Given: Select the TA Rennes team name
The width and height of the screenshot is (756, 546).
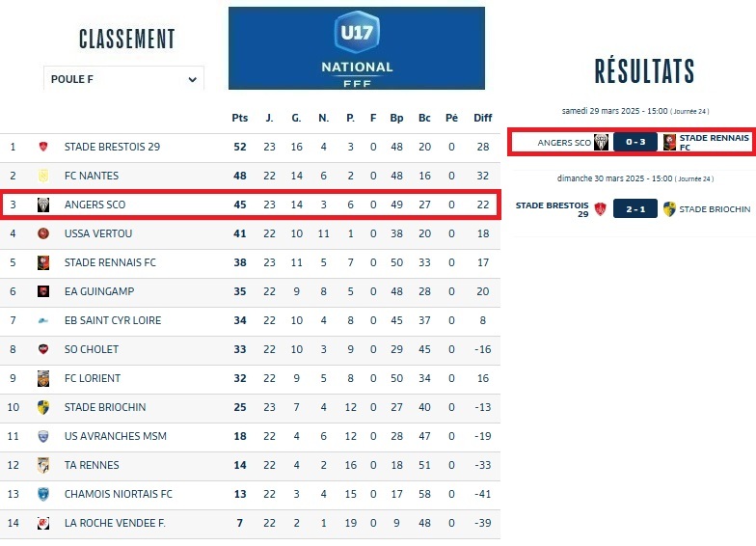Looking at the screenshot, I should pyautogui.click(x=92, y=465).
